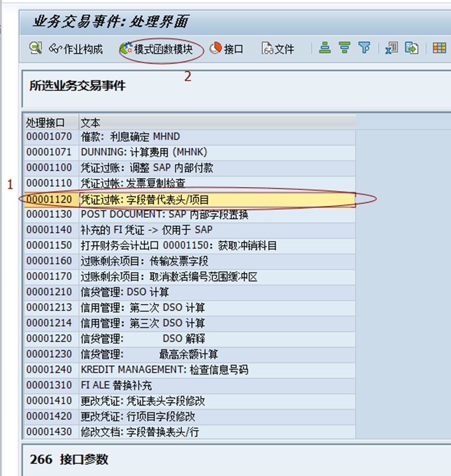The image size is (451, 476).
Task: Select row 00001214 信用管理: 第三次 DSO 计算
Action: pyautogui.click(x=190, y=323)
